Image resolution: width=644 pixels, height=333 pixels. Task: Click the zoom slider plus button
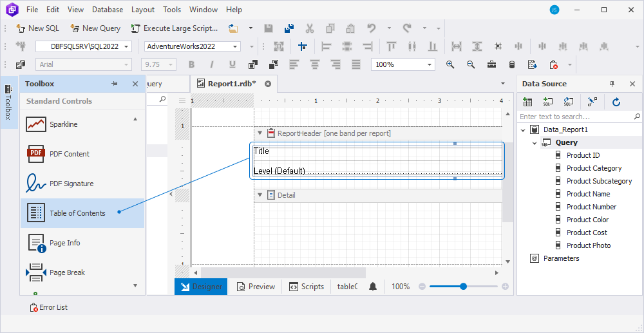(x=505, y=287)
